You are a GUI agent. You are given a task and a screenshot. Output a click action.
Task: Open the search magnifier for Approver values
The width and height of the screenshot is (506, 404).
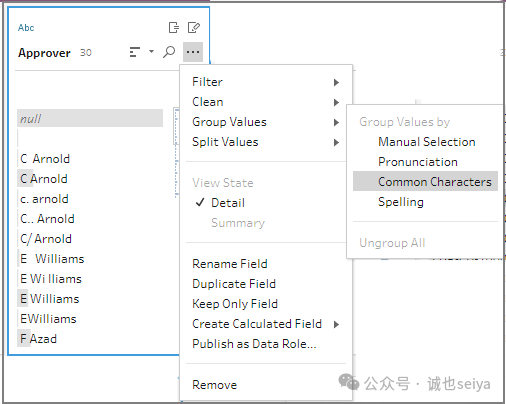pos(169,52)
